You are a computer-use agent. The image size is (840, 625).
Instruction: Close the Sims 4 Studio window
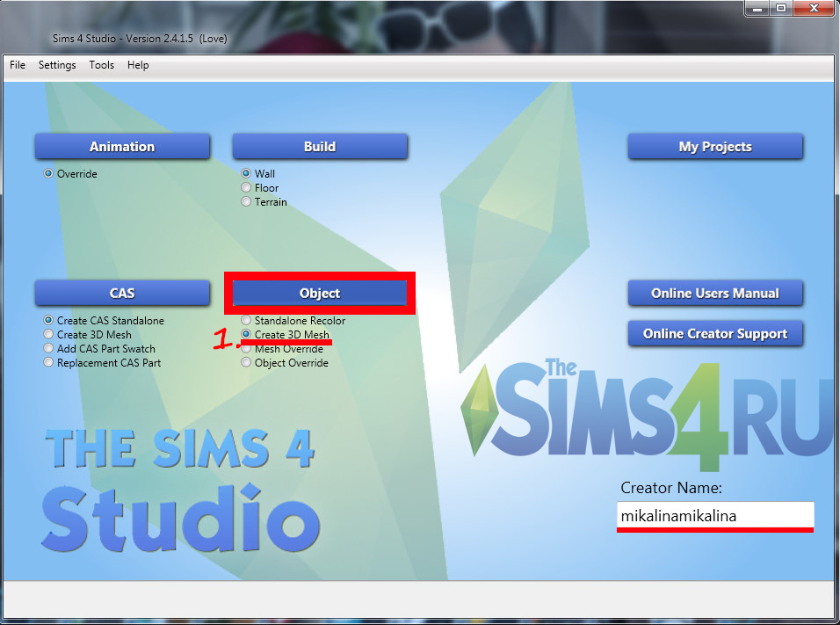point(815,8)
